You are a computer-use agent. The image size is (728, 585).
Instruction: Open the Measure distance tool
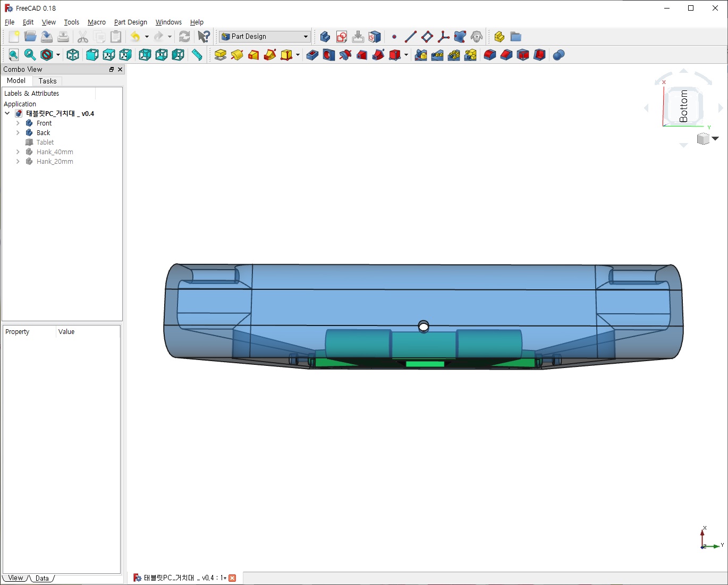pos(197,55)
